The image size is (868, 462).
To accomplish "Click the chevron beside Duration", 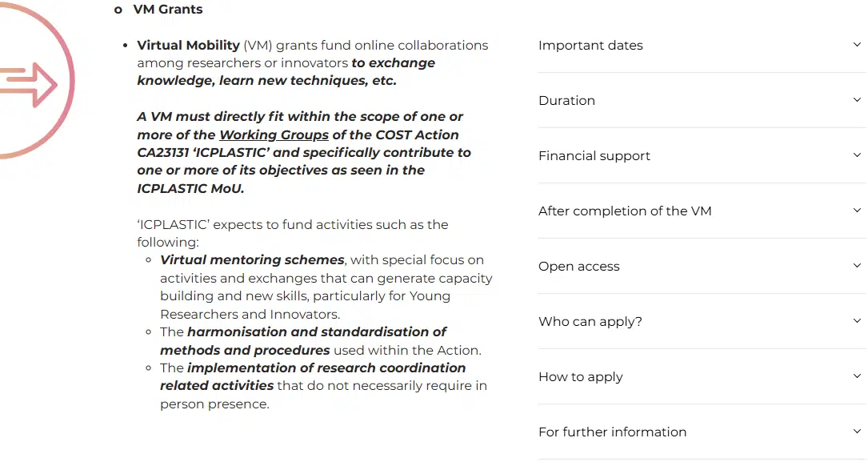I will click(x=857, y=100).
